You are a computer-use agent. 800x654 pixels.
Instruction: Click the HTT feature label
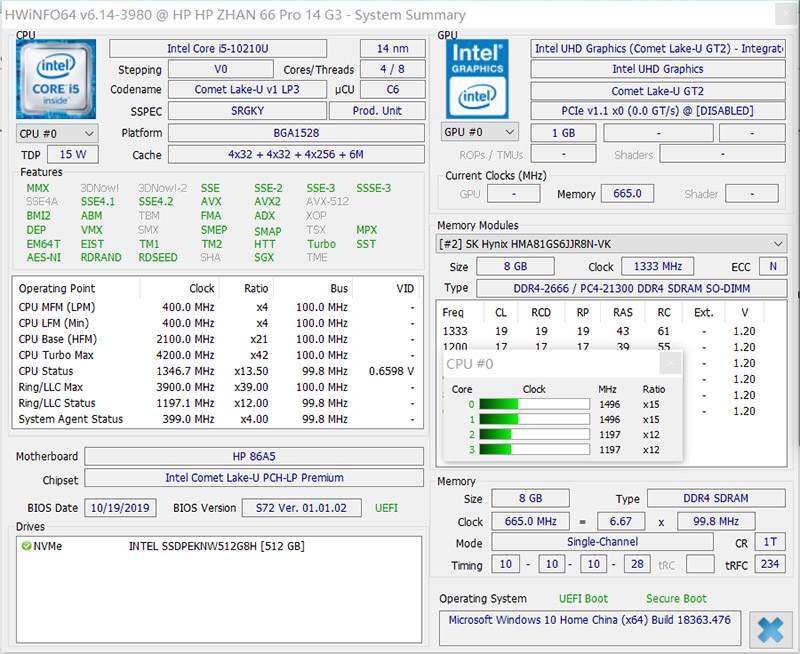264,244
